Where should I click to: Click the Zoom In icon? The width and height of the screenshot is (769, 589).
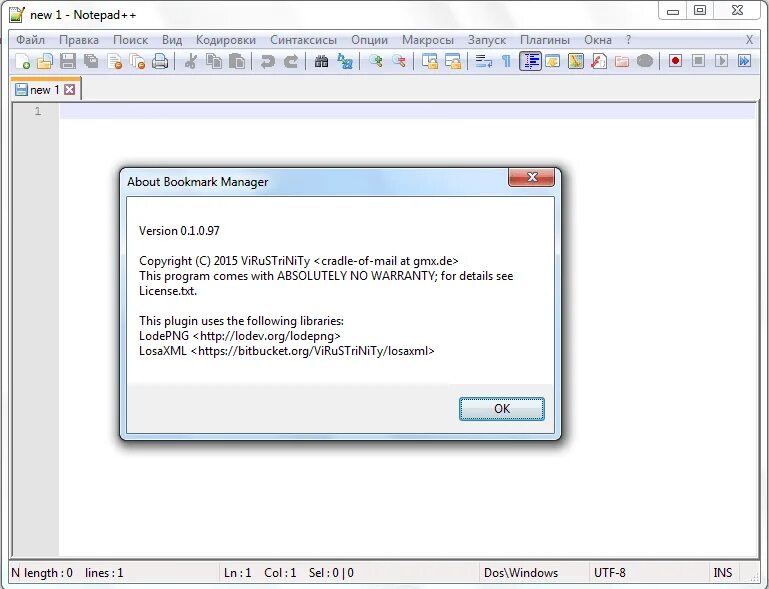point(376,61)
